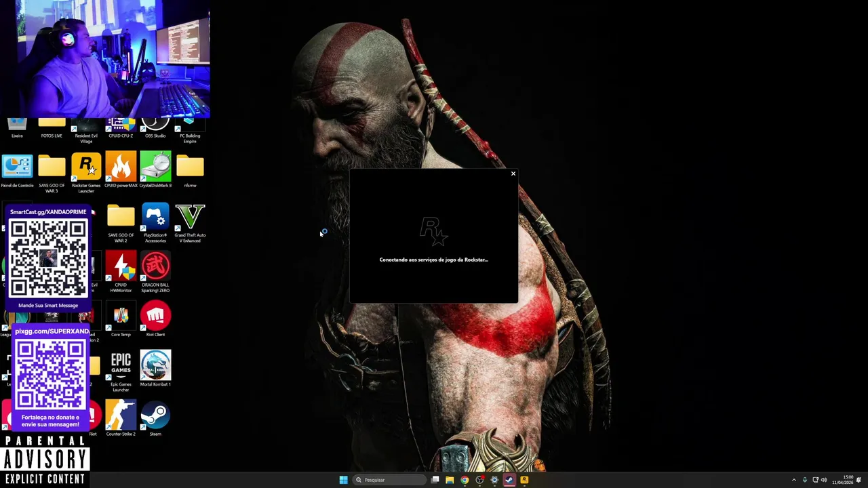This screenshot has width=868, height=488.
Task: Open the OBS Studio desktop shortcut
Action: 155,128
